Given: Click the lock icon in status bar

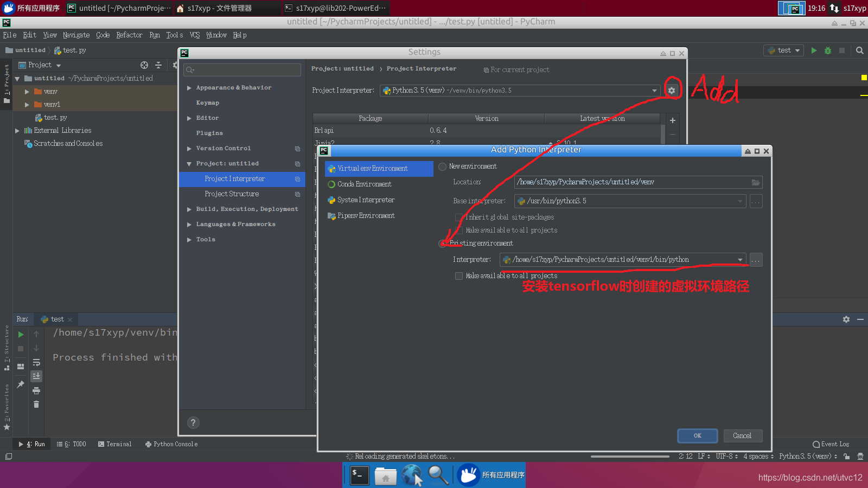Looking at the screenshot, I should (x=846, y=457).
